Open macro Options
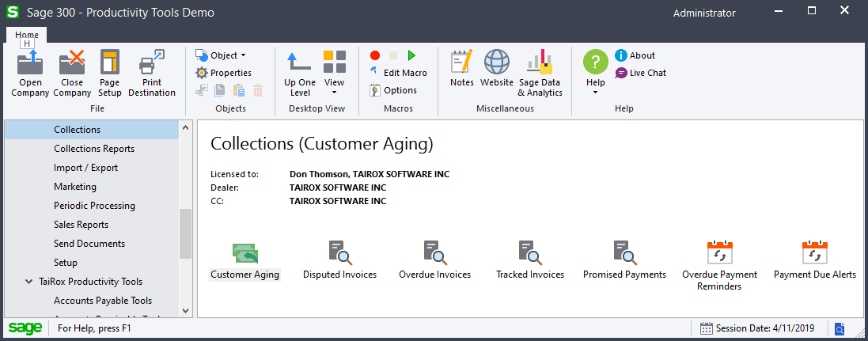The image size is (868, 341). (x=393, y=90)
